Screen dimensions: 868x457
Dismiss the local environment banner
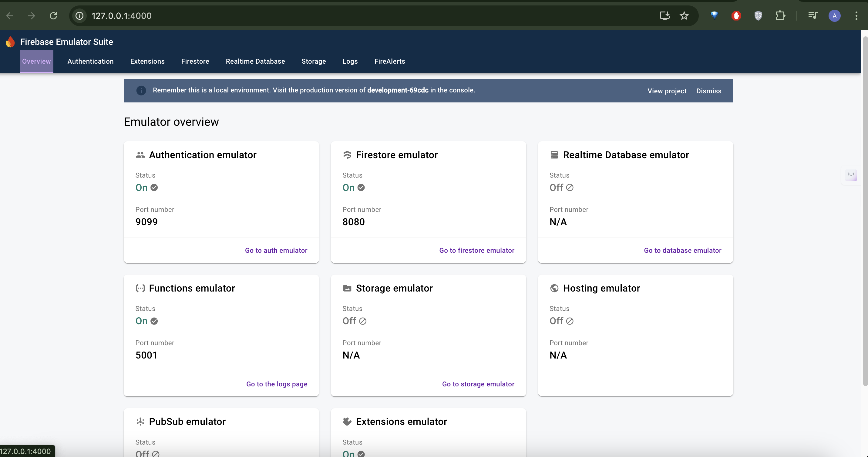708,91
